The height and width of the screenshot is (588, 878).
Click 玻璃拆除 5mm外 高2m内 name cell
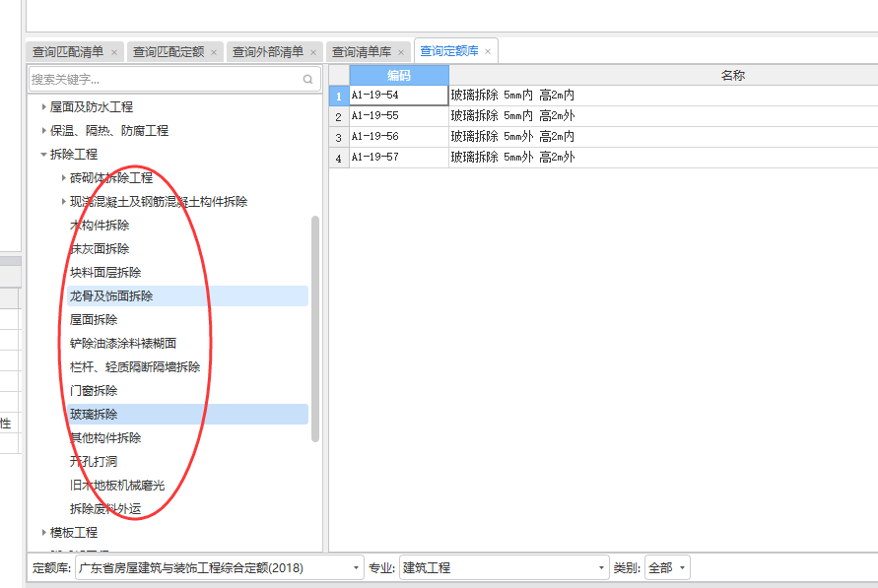pyautogui.click(x=663, y=137)
